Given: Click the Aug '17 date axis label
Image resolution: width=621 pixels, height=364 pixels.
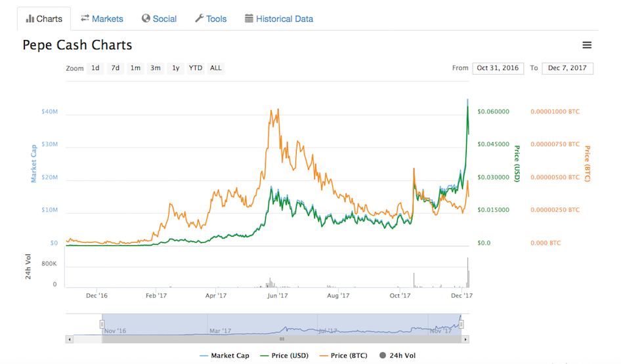Looking at the screenshot, I should [x=338, y=296].
